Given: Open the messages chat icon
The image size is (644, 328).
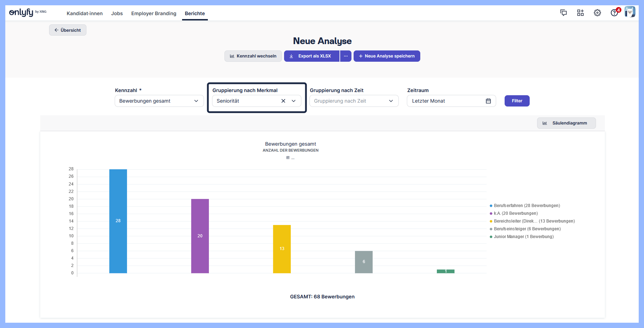Looking at the screenshot, I should click(x=564, y=13).
